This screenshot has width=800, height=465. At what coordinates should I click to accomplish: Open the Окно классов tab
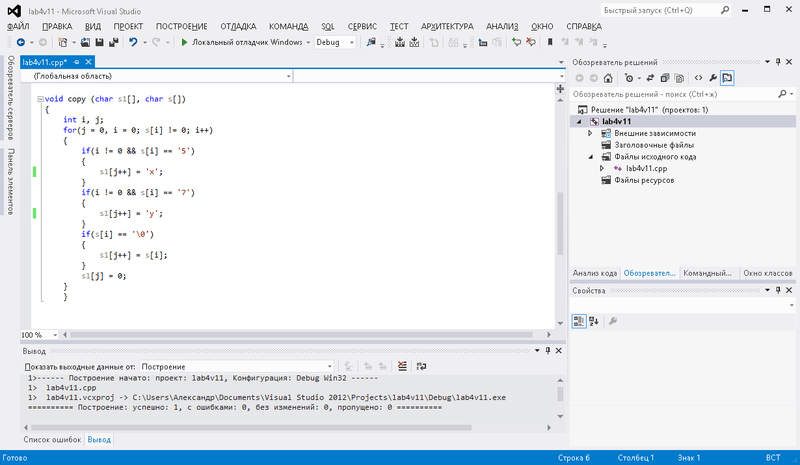tap(766, 272)
